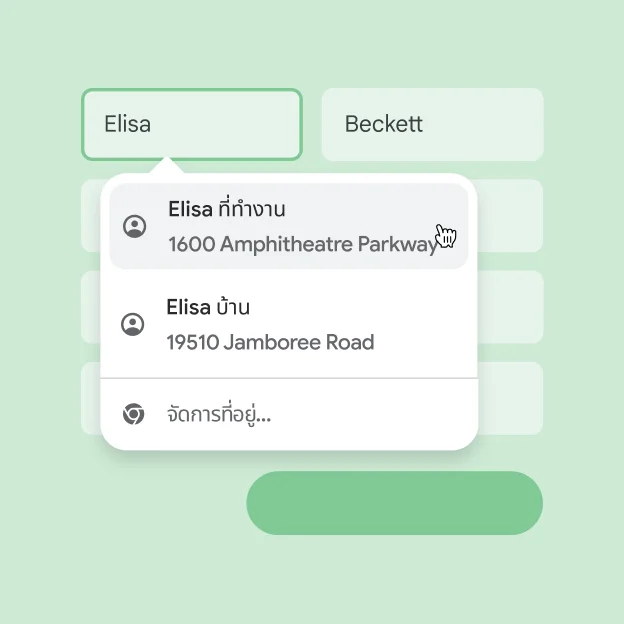
Task: Click the bold Elisa name above 19510 Jamboree
Action: (188, 307)
